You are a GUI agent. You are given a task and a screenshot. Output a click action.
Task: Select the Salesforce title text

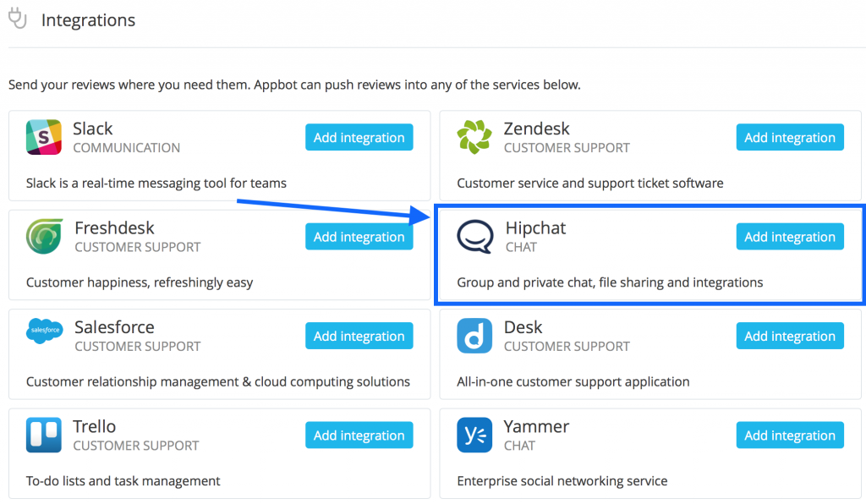coord(114,327)
